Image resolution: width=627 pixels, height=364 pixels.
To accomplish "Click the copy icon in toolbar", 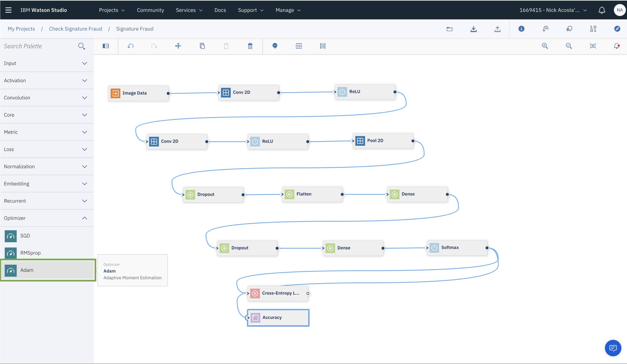I will [202, 46].
